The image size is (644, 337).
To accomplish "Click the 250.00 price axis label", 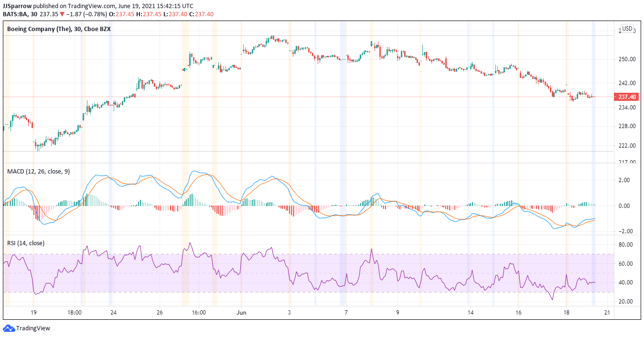I will tap(626, 59).
